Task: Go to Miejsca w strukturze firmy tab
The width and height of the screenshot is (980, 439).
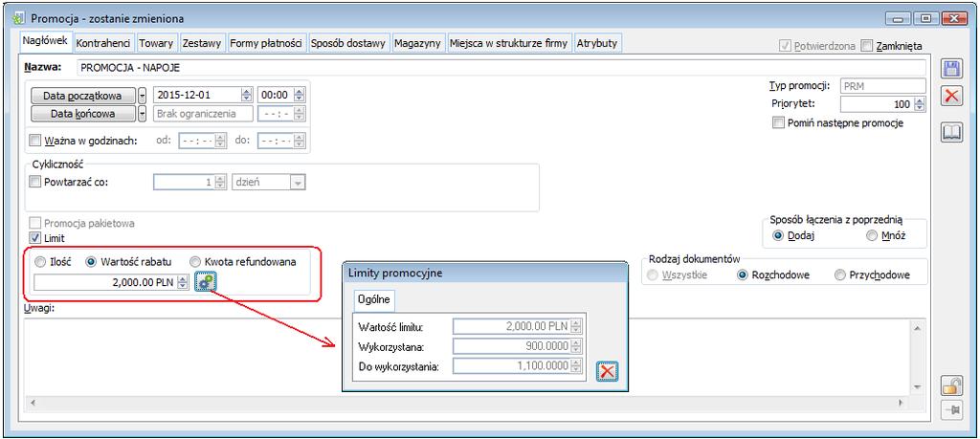Action: point(509,43)
